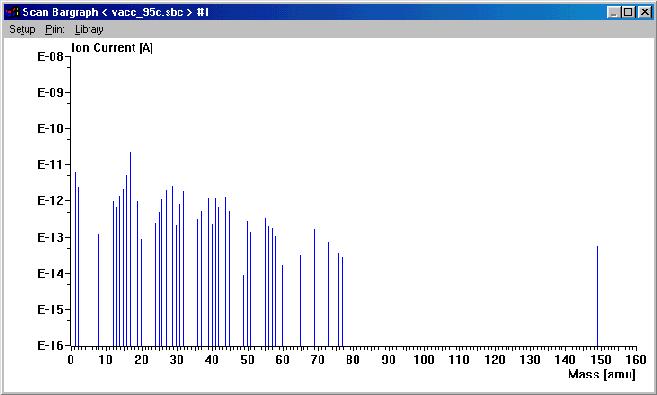
Task: Click the Mass [amu] axis title
Action: (x=602, y=374)
